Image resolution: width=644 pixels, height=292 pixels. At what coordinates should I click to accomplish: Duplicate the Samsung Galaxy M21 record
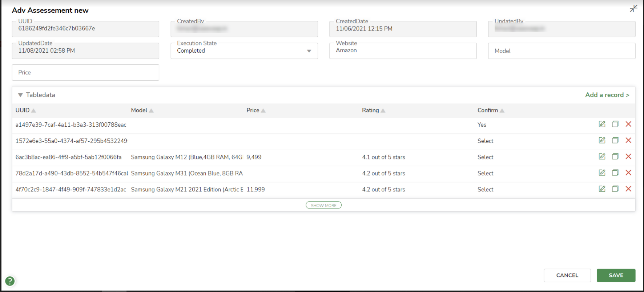coord(615,189)
